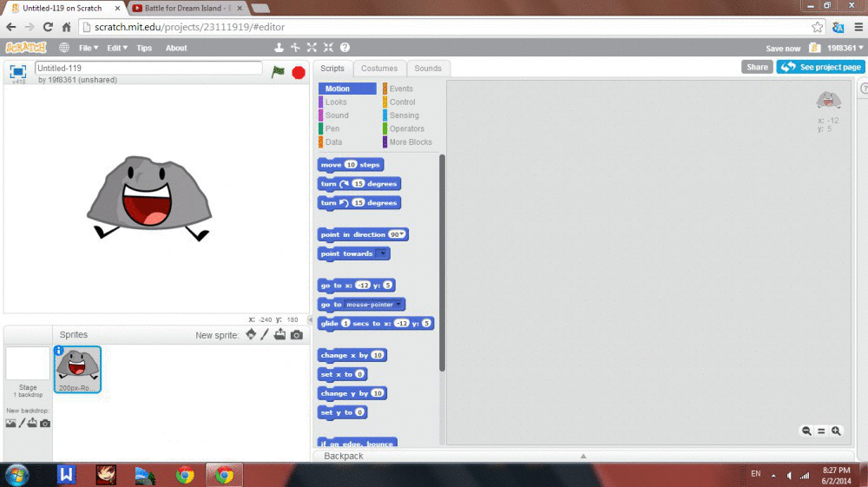
Task: Expand the go to mouse-pointer dropdown
Action: tap(398, 305)
